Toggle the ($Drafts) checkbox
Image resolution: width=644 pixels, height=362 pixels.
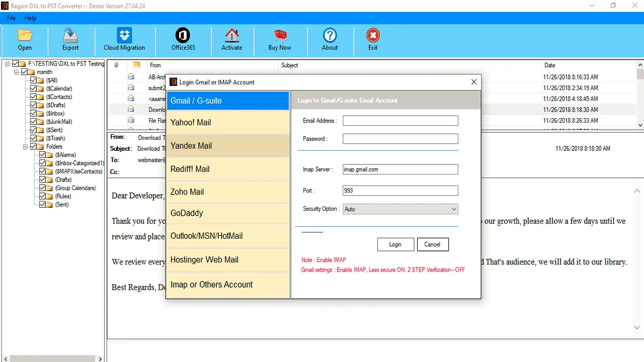point(33,105)
